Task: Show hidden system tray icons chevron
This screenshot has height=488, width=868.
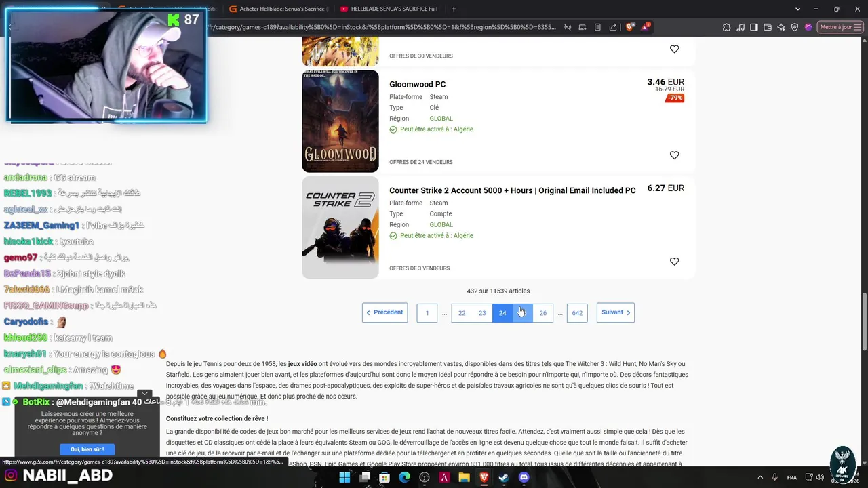Action: pyautogui.click(x=759, y=477)
